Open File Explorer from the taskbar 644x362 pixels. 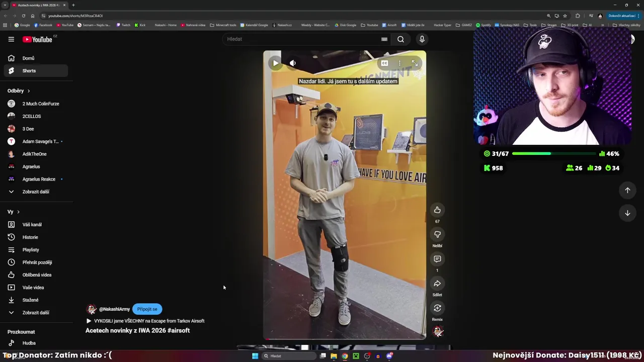click(x=334, y=356)
